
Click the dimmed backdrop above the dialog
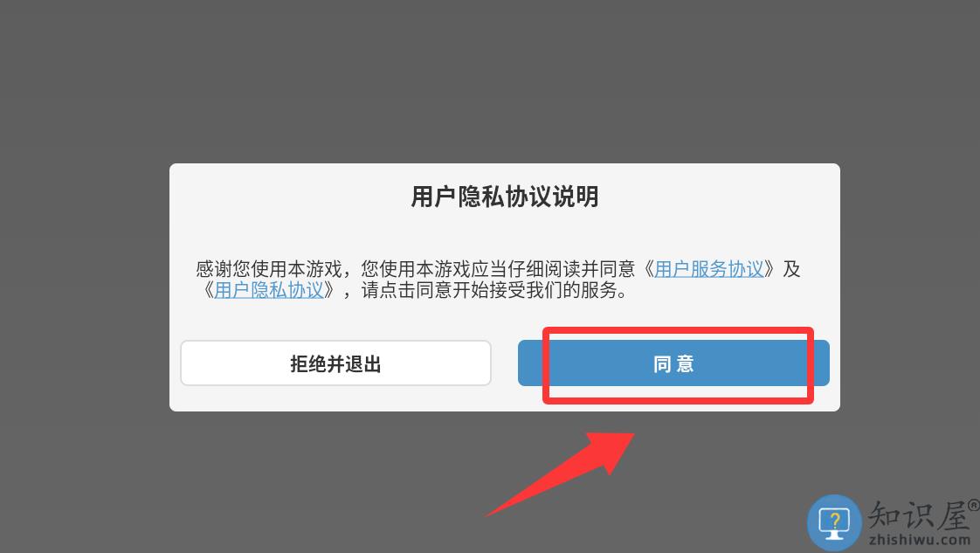click(490, 81)
